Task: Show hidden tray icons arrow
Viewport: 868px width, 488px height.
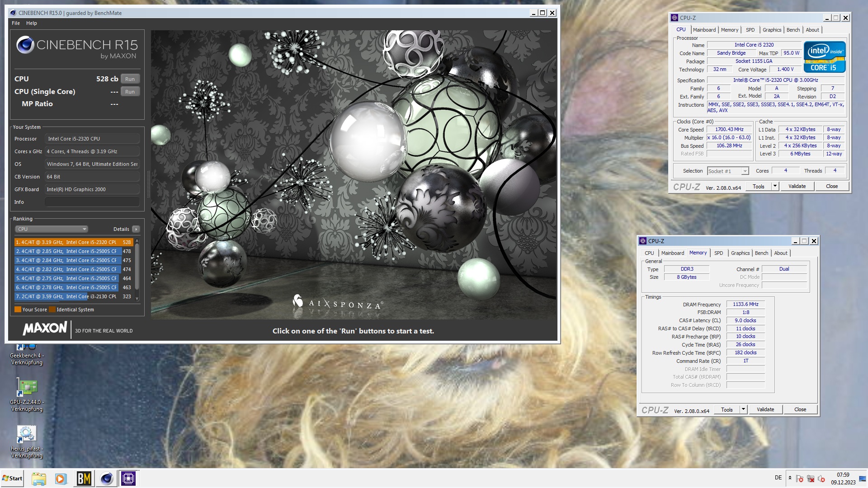Action: click(x=790, y=478)
